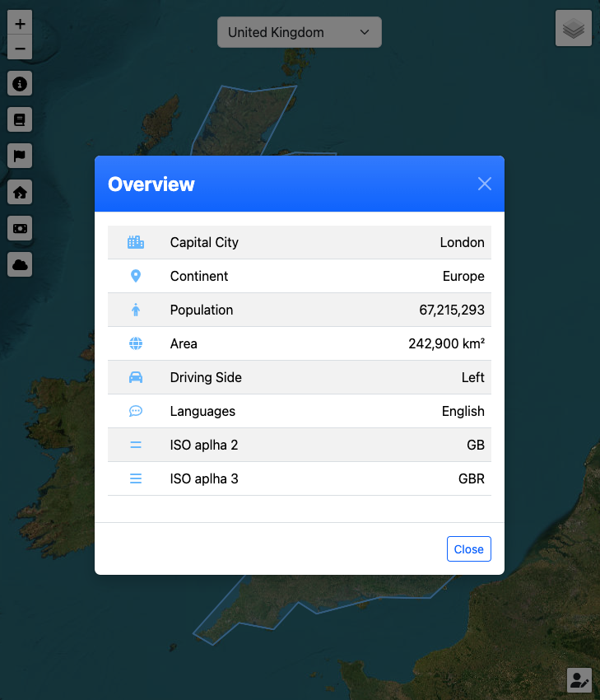Click the Continent location pin icon

point(136,277)
